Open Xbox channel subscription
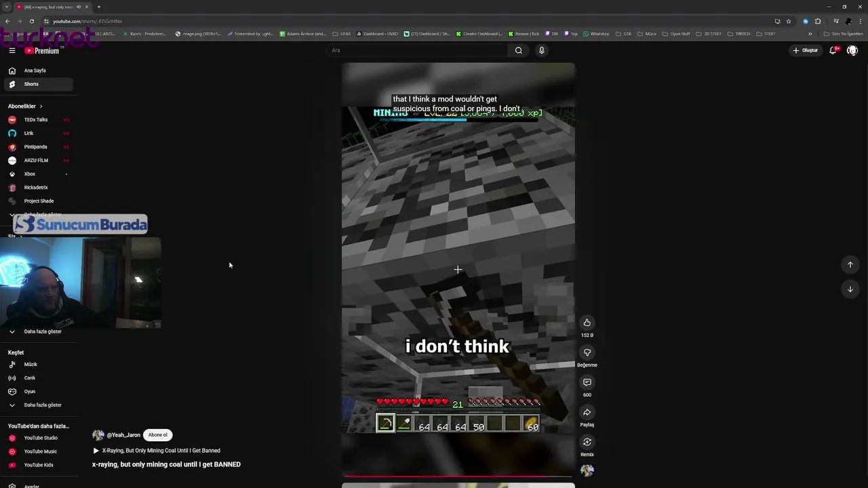 pyautogui.click(x=38, y=174)
